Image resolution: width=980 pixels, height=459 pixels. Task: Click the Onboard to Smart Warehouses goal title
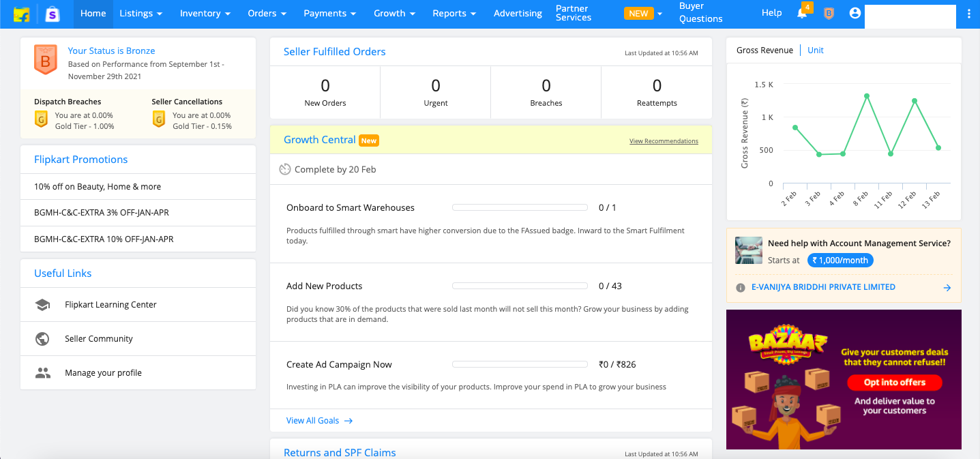351,207
